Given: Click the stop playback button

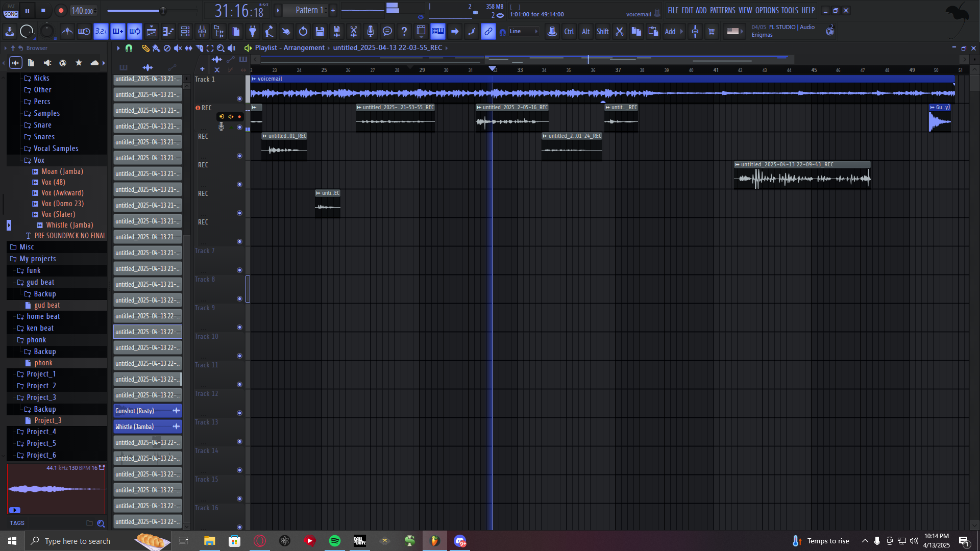Looking at the screenshot, I should coord(43,10).
